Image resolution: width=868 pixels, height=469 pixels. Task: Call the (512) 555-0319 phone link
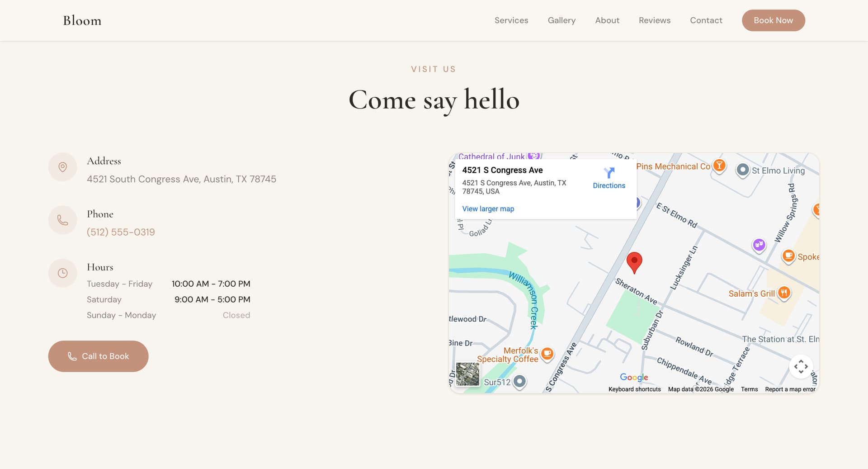tap(120, 232)
